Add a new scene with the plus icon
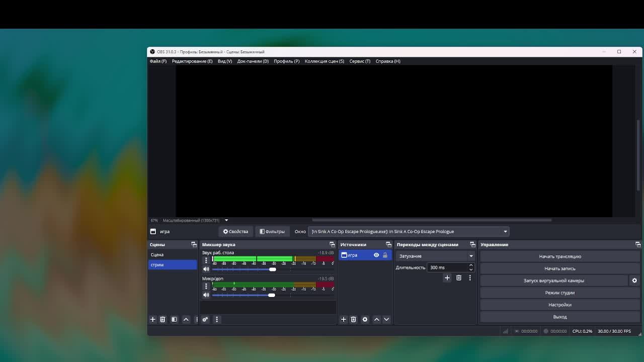 coord(153,319)
